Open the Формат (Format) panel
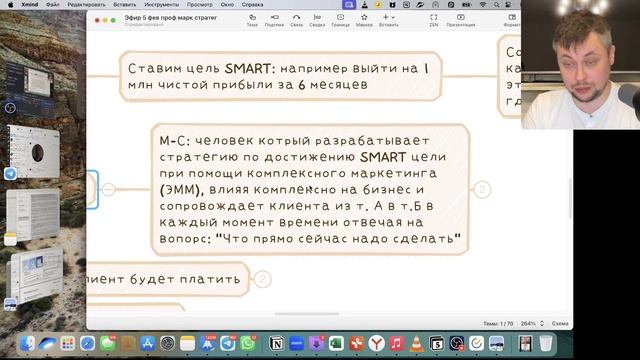640x360 pixels. click(x=512, y=20)
